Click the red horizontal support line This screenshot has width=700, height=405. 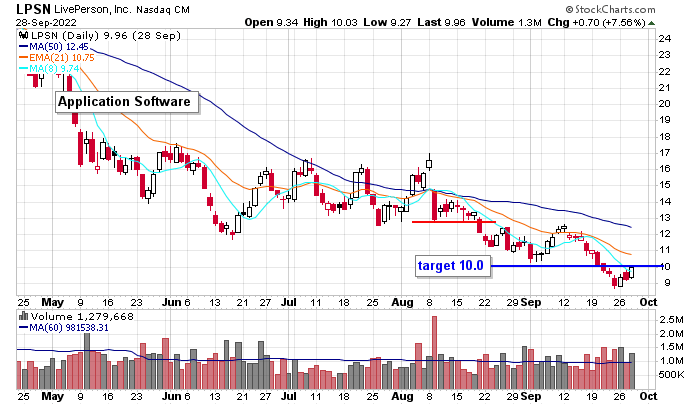pos(454,221)
